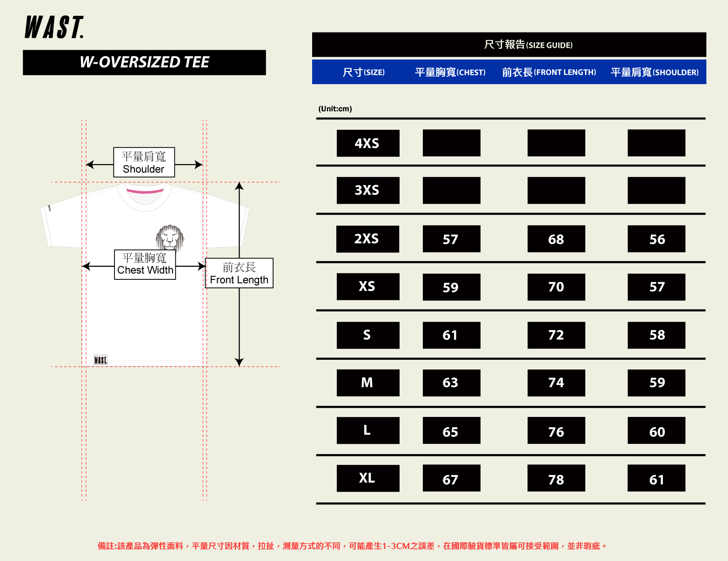
Task: Choose the 2XS size label
Action: [x=367, y=239]
